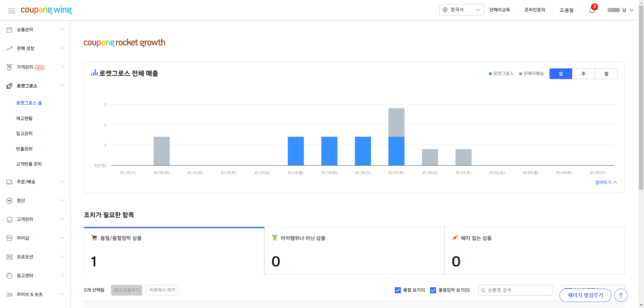644x308 pixels.
Task: Click the globe language icon
Action: pos(445,10)
